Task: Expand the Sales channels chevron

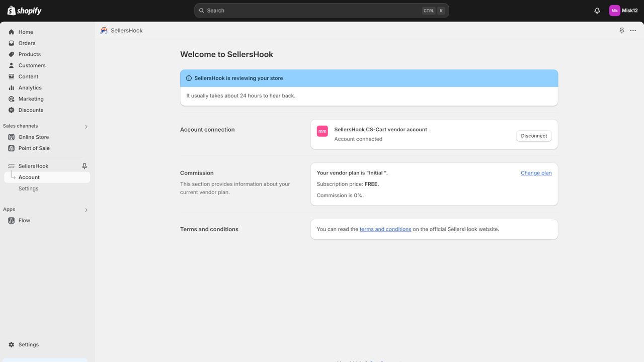Action: click(x=86, y=127)
